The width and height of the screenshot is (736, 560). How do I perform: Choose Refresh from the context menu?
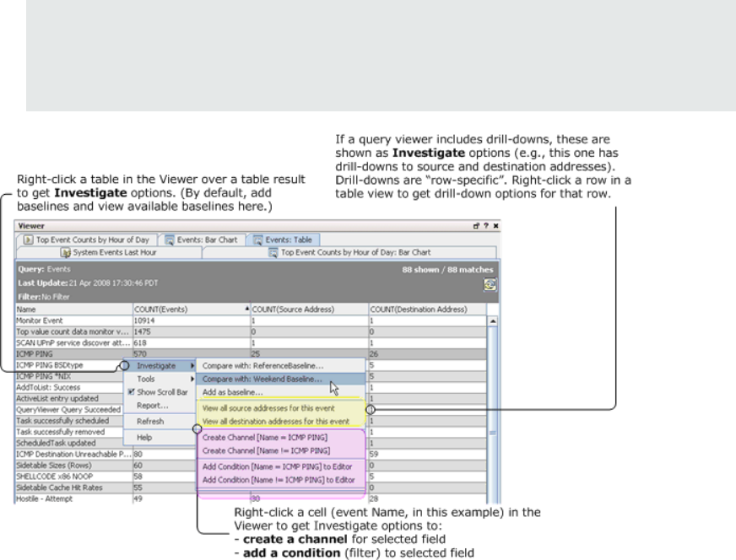pyautogui.click(x=160, y=421)
